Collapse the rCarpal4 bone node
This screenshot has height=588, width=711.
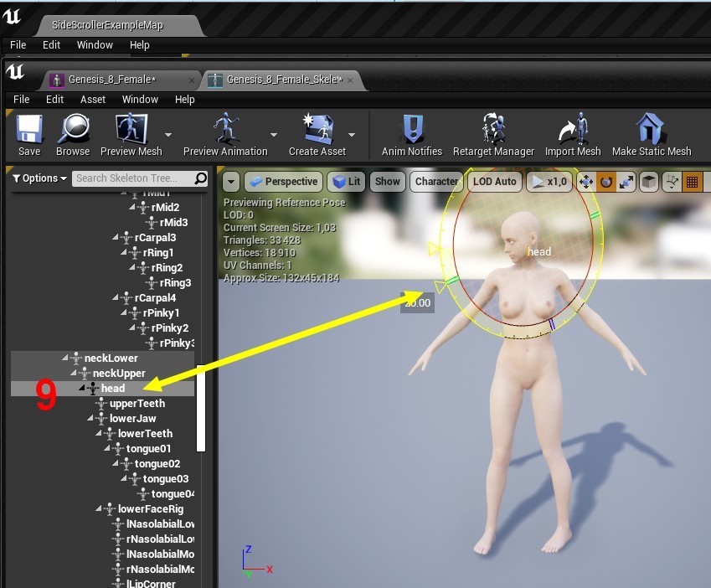click(x=116, y=298)
